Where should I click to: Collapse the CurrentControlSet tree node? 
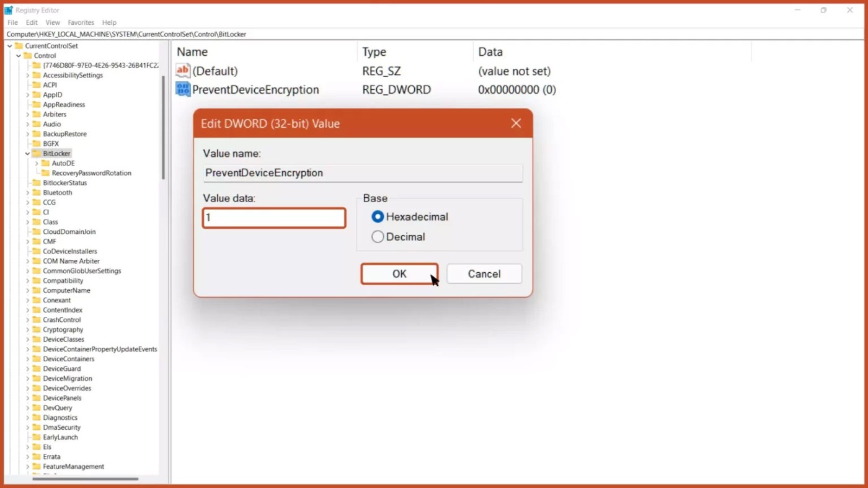point(9,46)
